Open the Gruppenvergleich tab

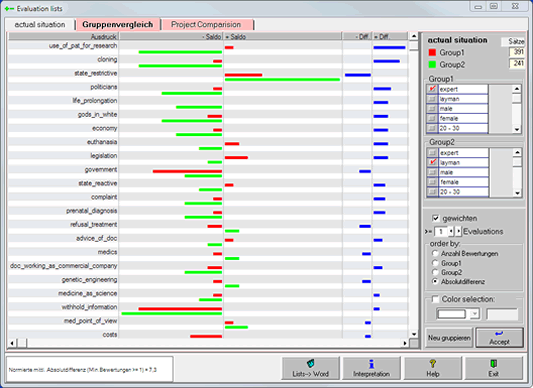[x=118, y=24]
